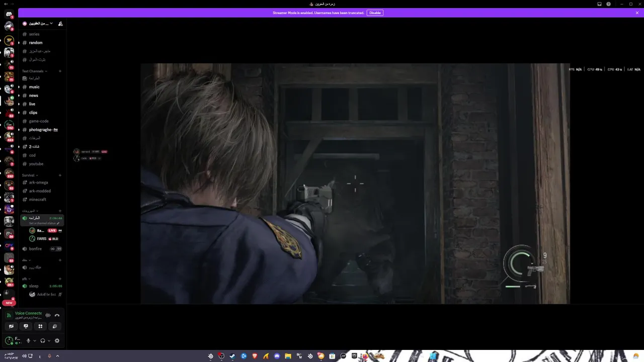Viewport: 644px width, 362px height.
Task: Open the live text channel
Action: coord(42,104)
